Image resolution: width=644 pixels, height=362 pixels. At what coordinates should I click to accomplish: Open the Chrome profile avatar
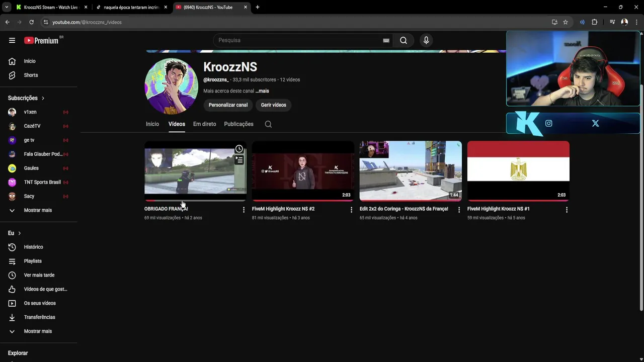[x=624, y=22]
